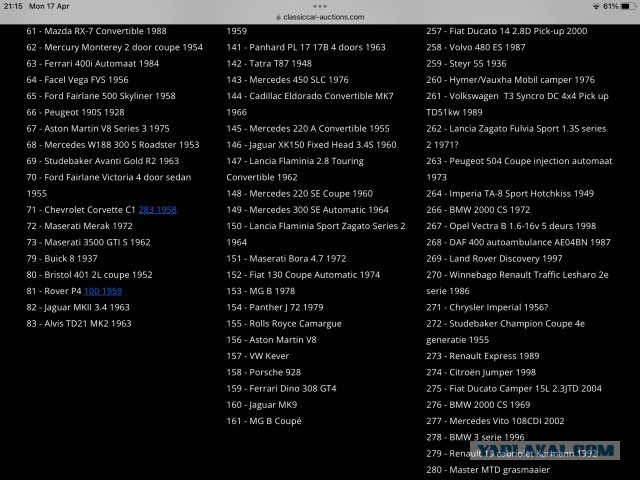
Task: Tap the Mon 17 Apr date
Action: pos(49,6)
